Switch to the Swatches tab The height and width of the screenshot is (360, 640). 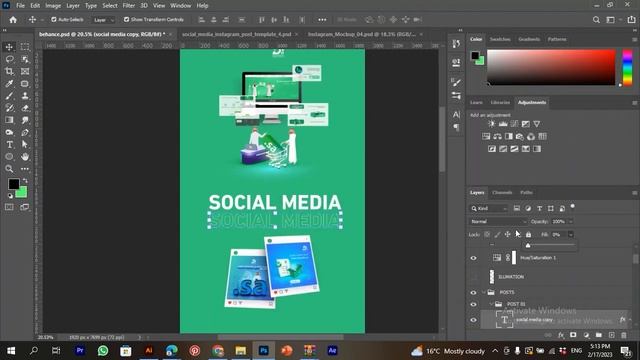tap(500, 39)
